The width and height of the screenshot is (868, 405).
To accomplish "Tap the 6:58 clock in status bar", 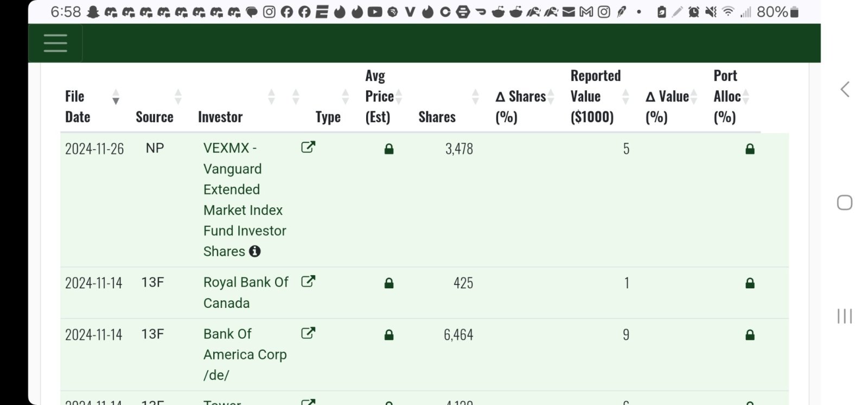I will pos(66,12).
